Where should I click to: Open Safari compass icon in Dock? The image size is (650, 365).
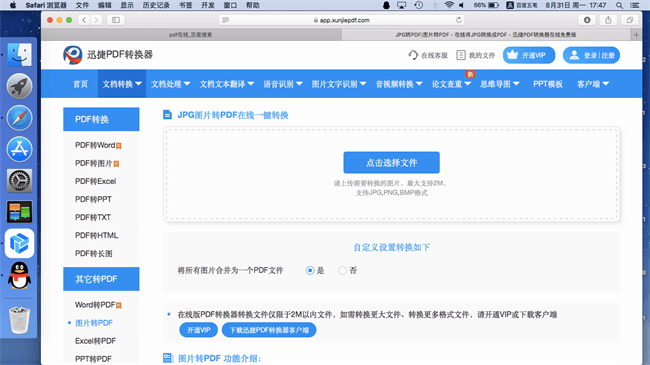pos(19,118)
